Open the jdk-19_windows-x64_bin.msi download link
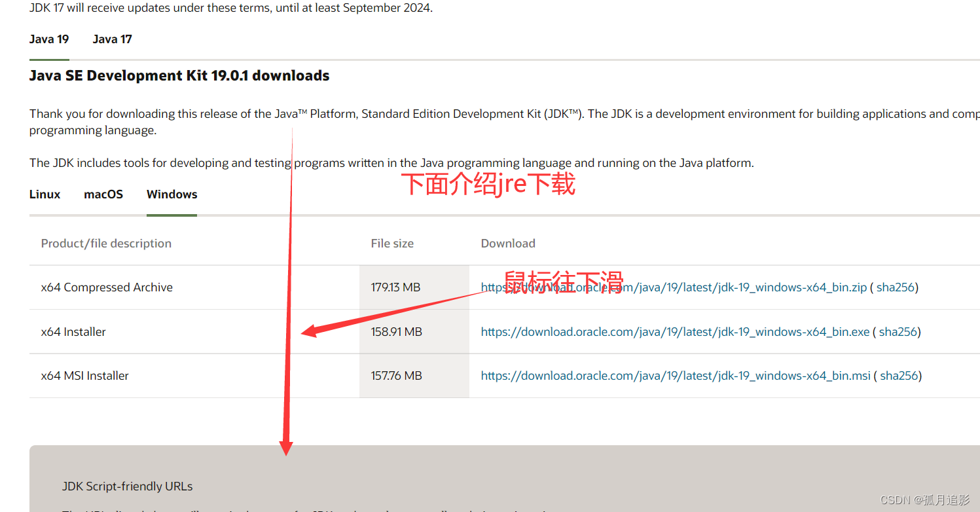Viewport: 980px width, 512px height. pyautogui.click(x=676, y=376)
